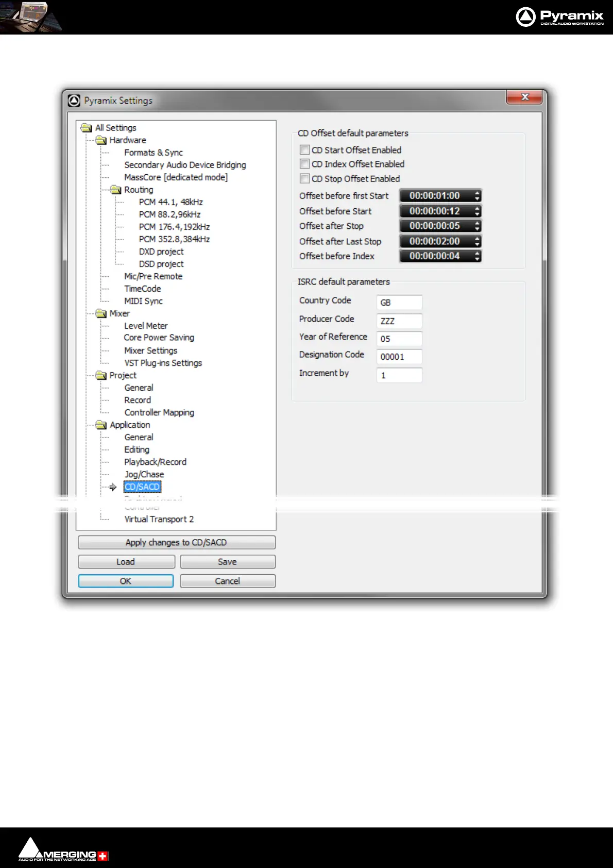Select VST Plug-ins Settings
The height and width of the screenshot is (868, 613).
tap(163, 363)
